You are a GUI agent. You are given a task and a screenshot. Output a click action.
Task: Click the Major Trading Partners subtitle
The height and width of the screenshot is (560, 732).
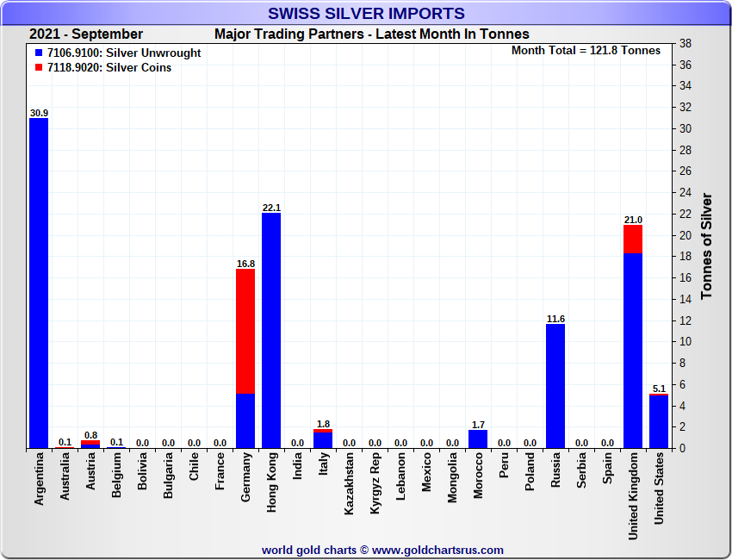[x=372, y=34]
